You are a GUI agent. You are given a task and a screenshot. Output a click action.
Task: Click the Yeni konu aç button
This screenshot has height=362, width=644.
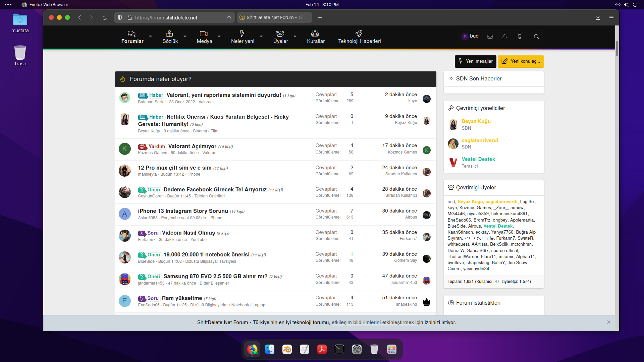tap(521, 61)
